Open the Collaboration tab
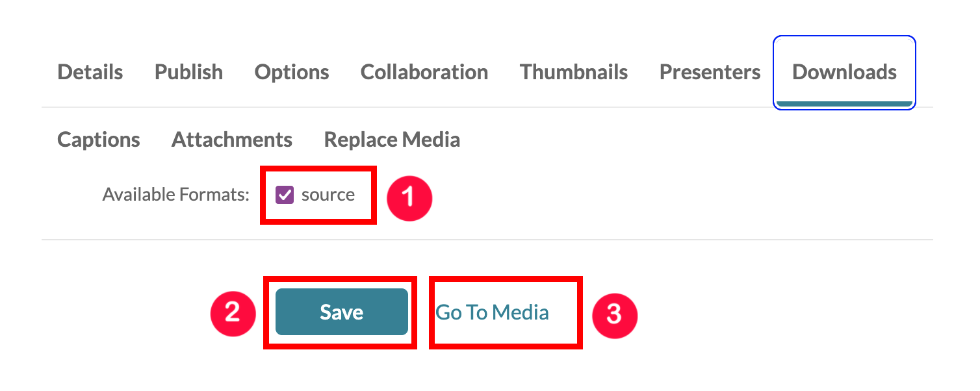The height and width of the screenshot is (391, 980). pyautogui.click(x=424, y=72)
